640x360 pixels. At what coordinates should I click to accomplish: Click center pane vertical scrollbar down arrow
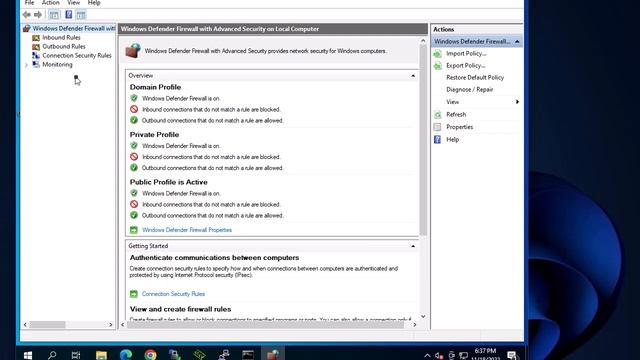point(423,316)
